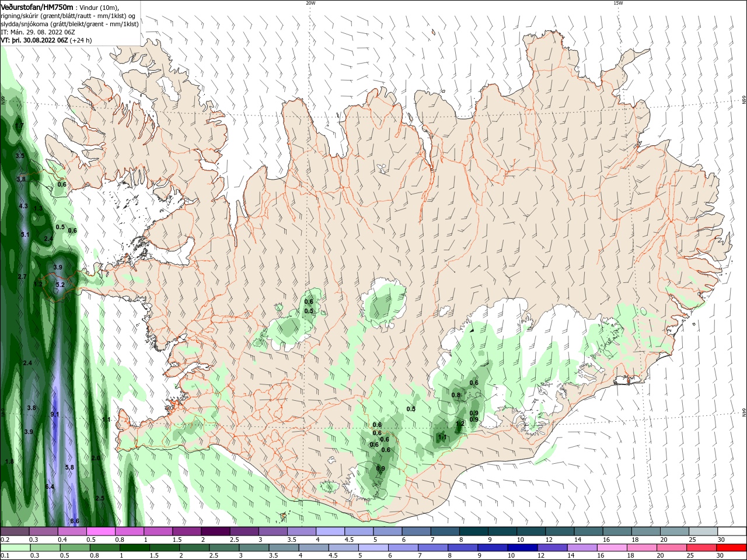
Task: Click the darkest green 1 mm rain swatch
Action: click(x=135, y=548)
